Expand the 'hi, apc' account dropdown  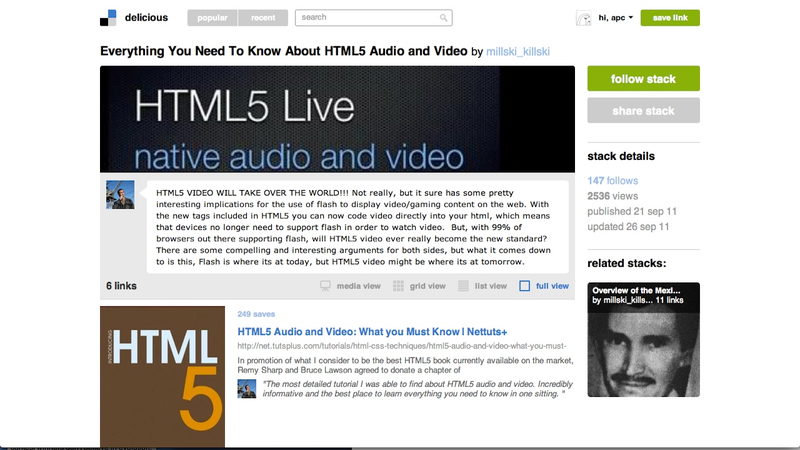click(616, 18)
